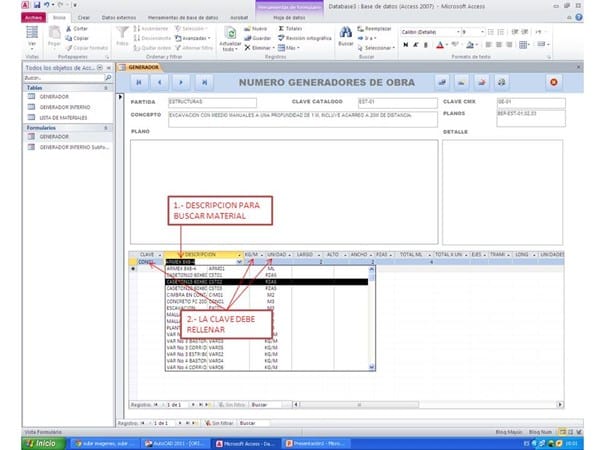Toggle align text right
600x450 pixels.
(x=509, y=45)
